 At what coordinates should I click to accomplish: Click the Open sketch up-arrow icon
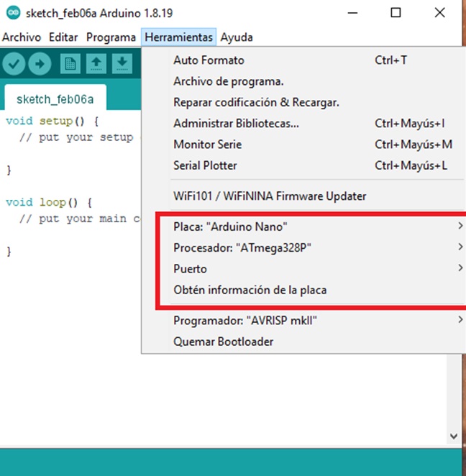click(x=96, y=64)
